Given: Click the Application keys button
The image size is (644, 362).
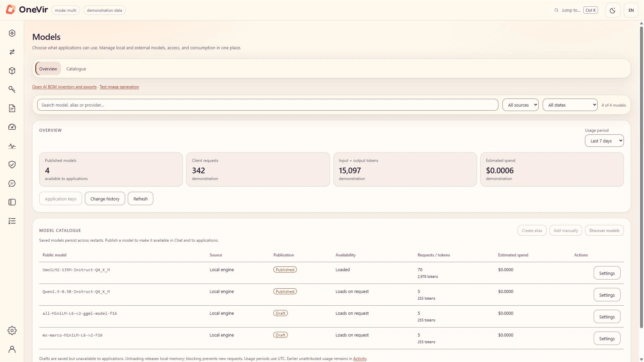Looking at the screenshot, I should point(61,199).
